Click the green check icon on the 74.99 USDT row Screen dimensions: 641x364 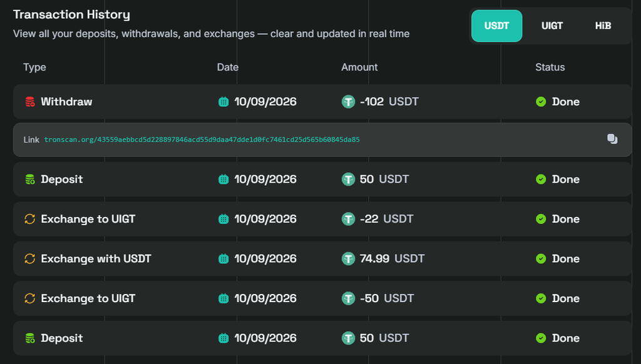pyautogui.click(x=541, y=258)
